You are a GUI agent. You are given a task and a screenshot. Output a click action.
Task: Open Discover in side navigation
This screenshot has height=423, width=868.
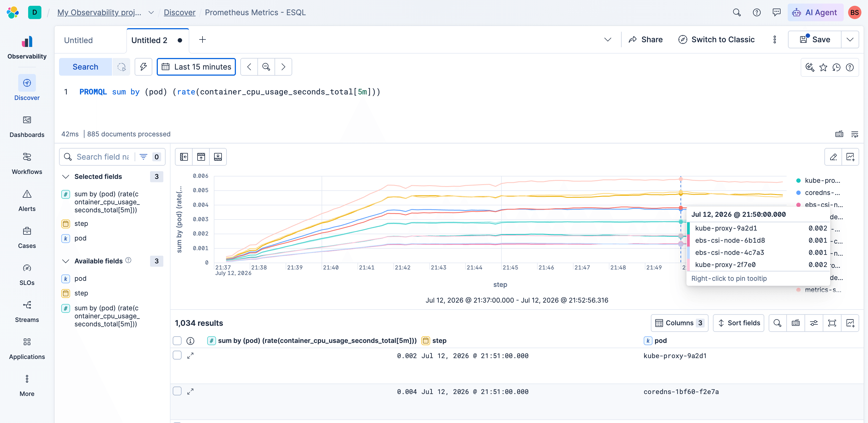point(27,88)
